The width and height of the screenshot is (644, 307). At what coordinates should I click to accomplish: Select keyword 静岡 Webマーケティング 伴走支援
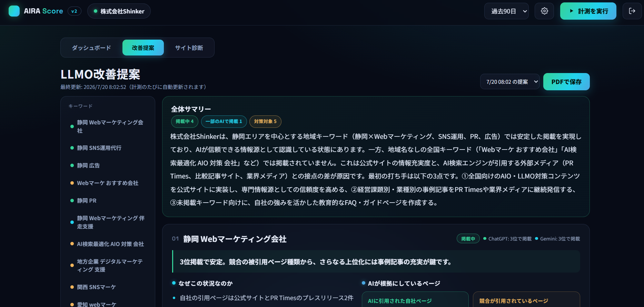108,222
